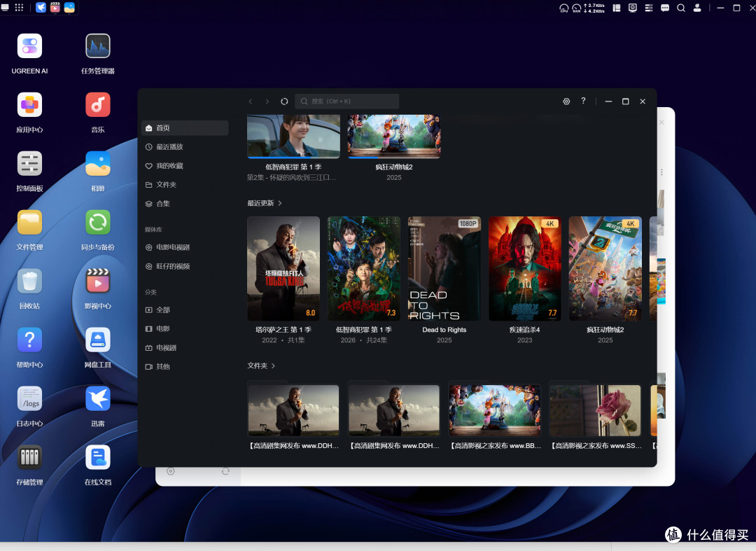Open the www.BB... folder thumbnail
The height and width of the screenshot is (551, 756).
[495, 410]
